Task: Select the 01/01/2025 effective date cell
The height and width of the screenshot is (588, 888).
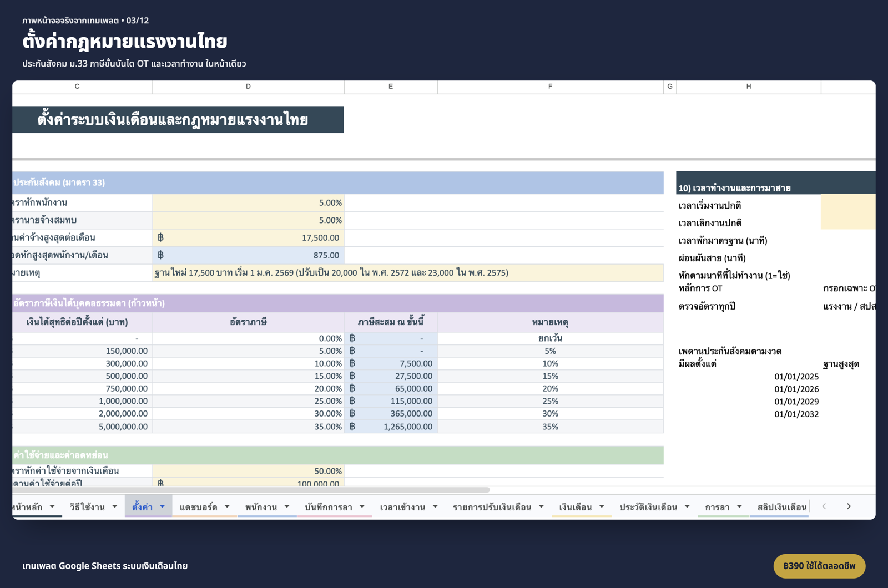Action: (x=749, y=377)
